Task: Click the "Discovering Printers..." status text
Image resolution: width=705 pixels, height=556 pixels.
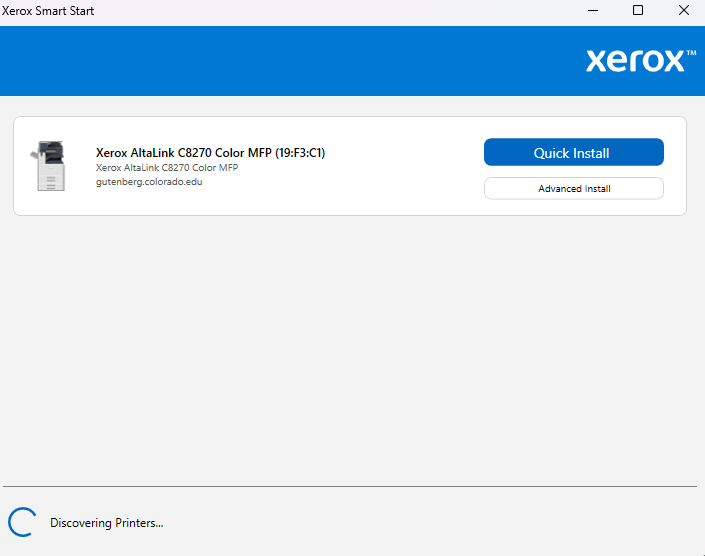Action: click(x=106, y=522)
